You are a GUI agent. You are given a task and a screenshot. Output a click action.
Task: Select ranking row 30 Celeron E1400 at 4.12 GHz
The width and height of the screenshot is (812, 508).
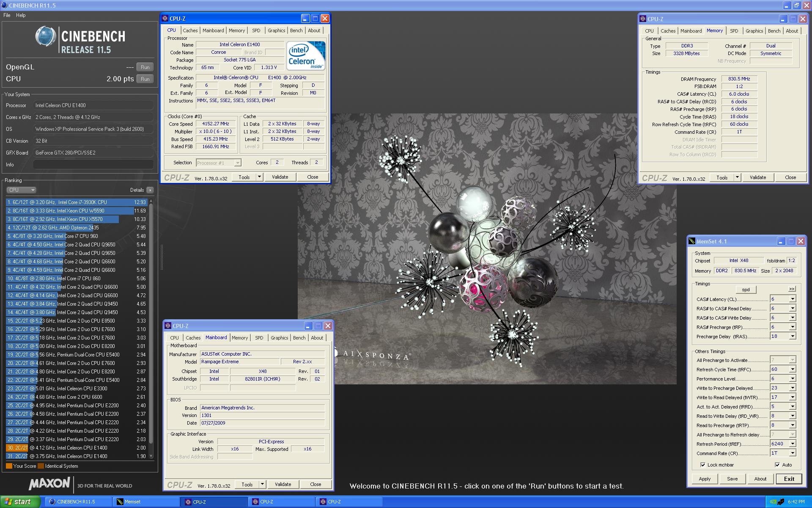pos(76,448)
